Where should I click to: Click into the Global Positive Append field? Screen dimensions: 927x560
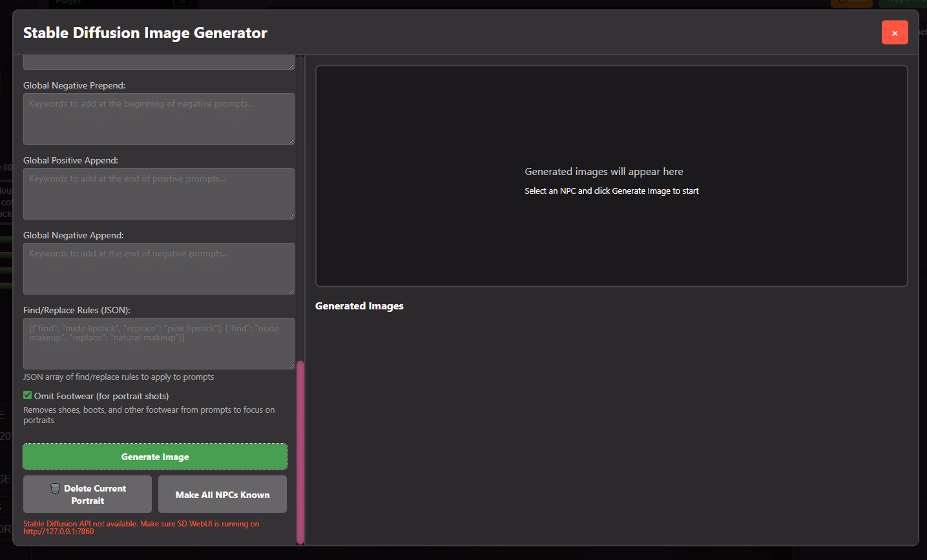(x=158, y=194)
